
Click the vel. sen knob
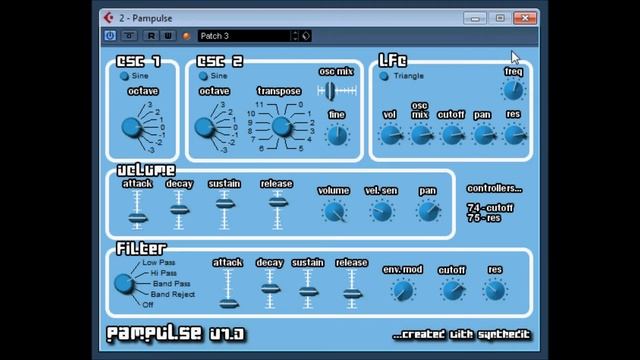coord(381,212)
